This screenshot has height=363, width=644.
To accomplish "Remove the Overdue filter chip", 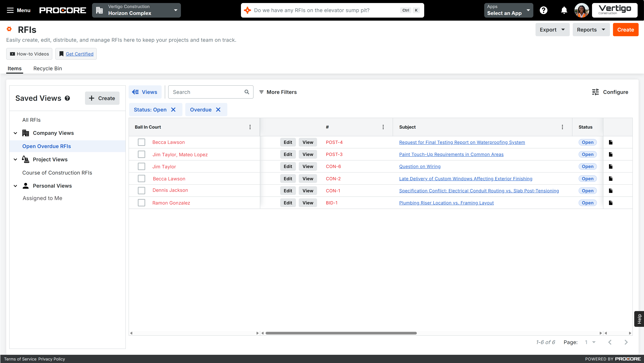I will [218, 109].
